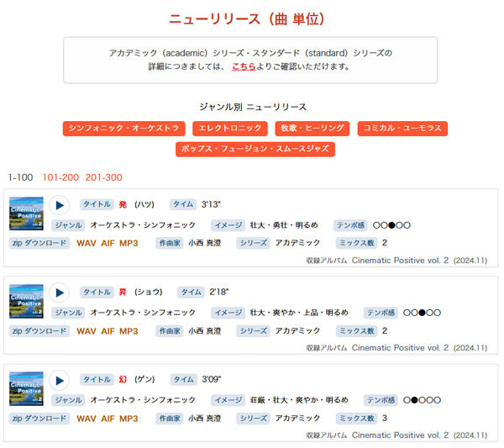Open track title 昇 link
This screenshot has height=448, width=504.
click(123, 293)
